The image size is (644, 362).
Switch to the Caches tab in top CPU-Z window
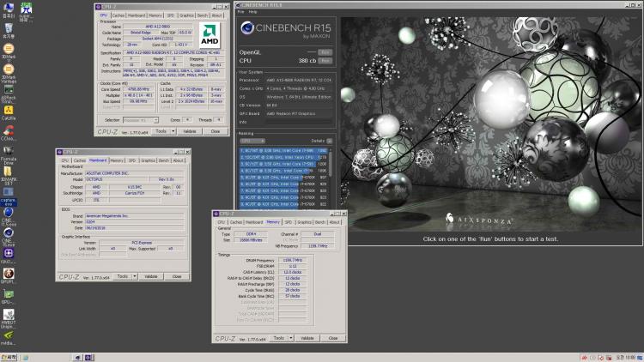[x=118, y=15]
